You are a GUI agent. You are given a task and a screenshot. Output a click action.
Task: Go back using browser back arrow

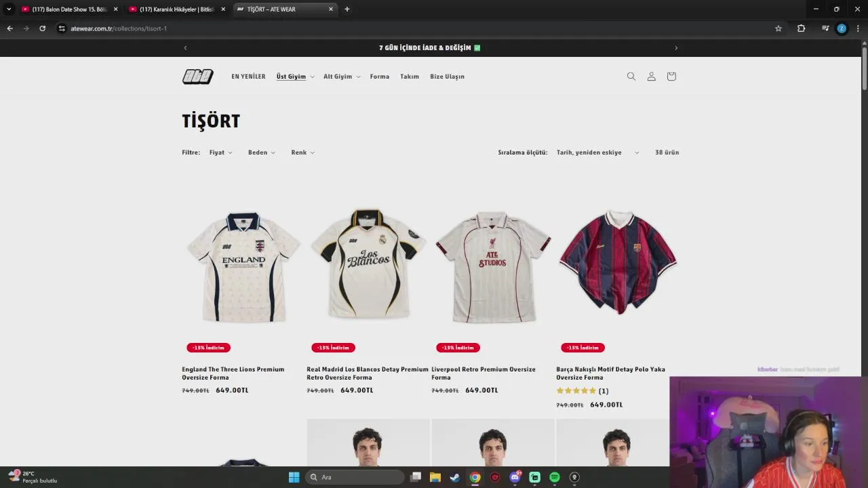tap(9, 28)
